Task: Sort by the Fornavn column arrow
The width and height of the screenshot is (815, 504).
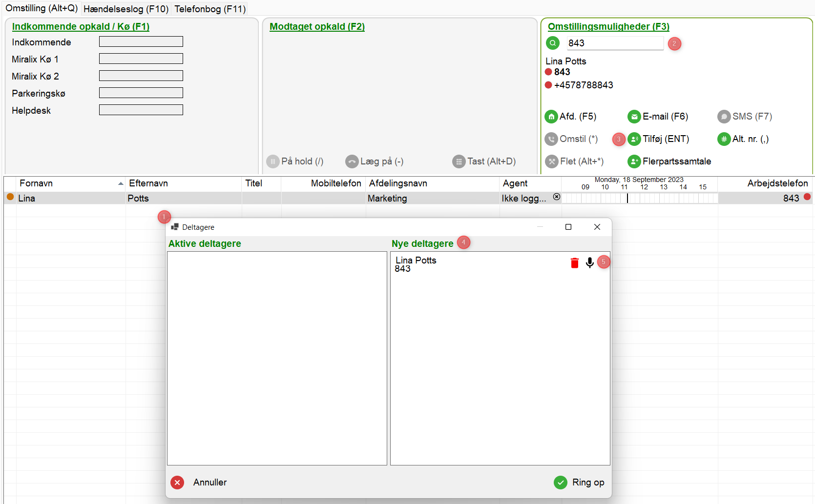Action: coord(121,183)
